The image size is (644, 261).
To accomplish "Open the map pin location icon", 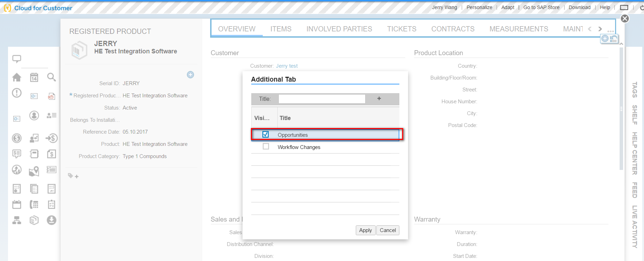I will pos(34,171).
